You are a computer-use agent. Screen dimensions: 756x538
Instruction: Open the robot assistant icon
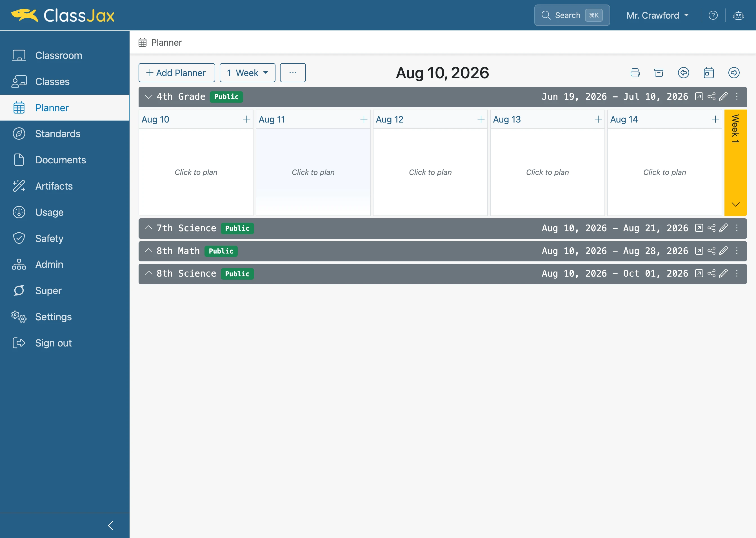(739, 15)
